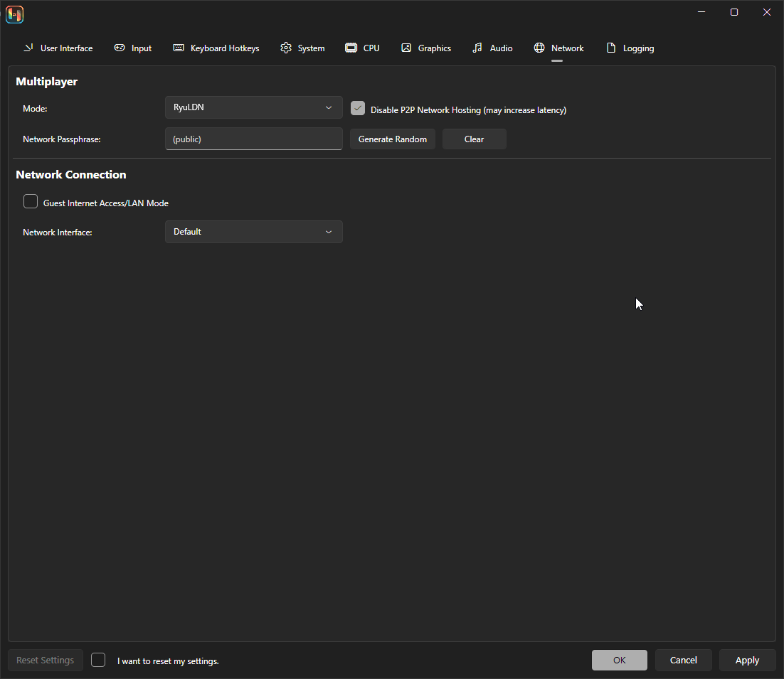This screenshot has width=784, height=679.
Task: Apply the current settings
Action: click(x=748, y=660)
